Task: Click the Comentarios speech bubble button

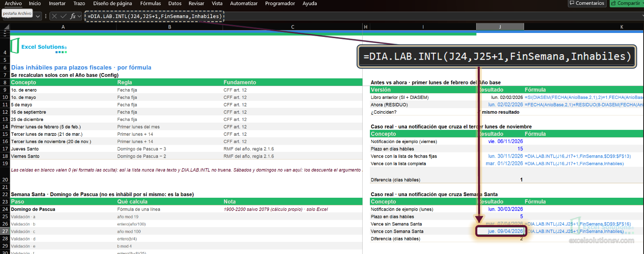Action: 587,3
